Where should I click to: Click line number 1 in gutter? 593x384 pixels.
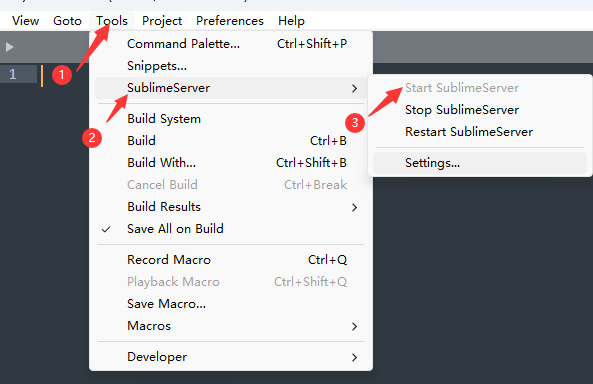[x=13, y=74]
